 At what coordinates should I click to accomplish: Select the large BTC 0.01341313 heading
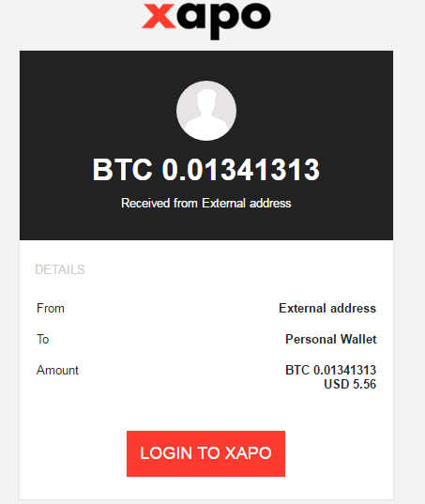point(206,169)
